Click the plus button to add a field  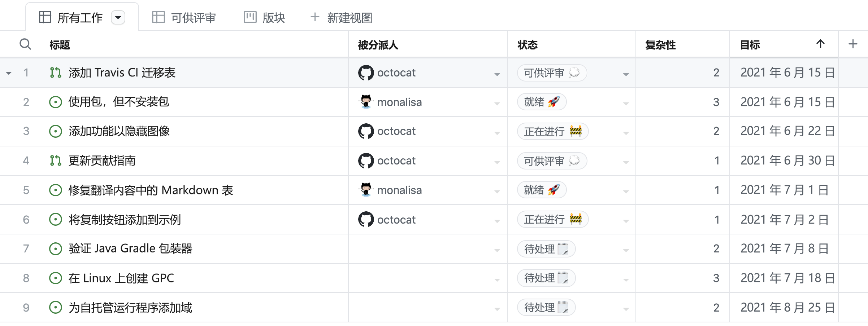tap(852, 44)
